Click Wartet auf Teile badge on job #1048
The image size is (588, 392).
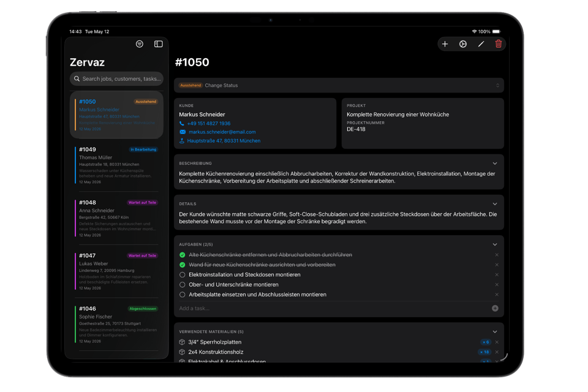(142, 203)
